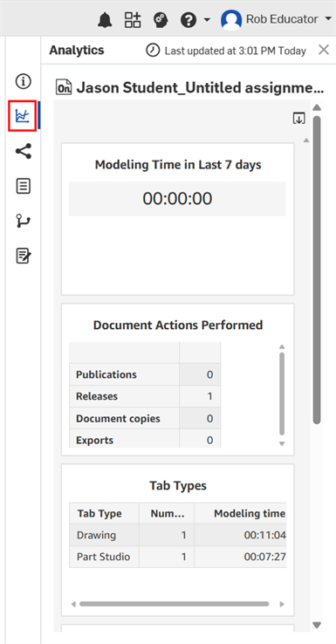The width and height of the screenshot is (336, 644).
Task: Open the Help question mark icon
Action: (189, 19)
